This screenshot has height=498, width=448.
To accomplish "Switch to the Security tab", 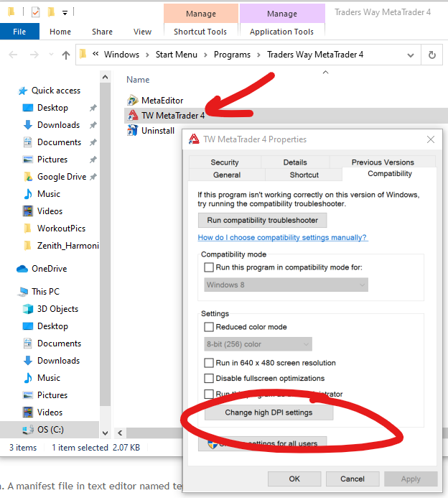I will (225, 162).
